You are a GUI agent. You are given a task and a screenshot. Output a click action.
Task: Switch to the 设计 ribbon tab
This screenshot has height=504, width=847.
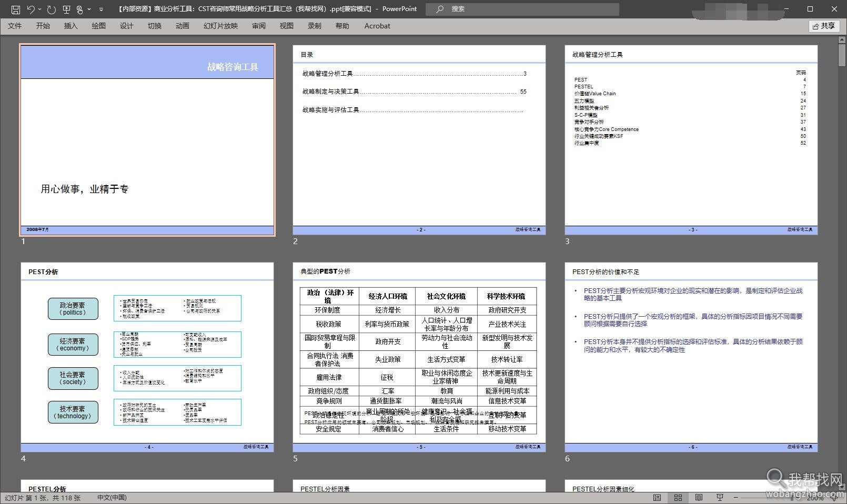click(126, 26)
